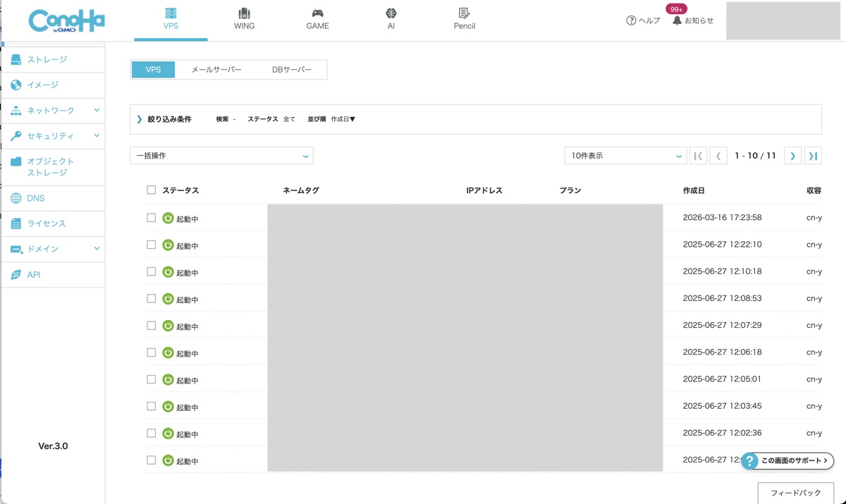Click the ドメイン sidebar icon
The image size is (846, 504).
(x=16, y=250)
